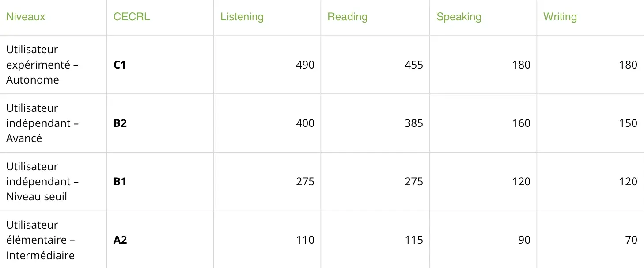
Task: Click the Speaking column header
Action: coord(459,17)
